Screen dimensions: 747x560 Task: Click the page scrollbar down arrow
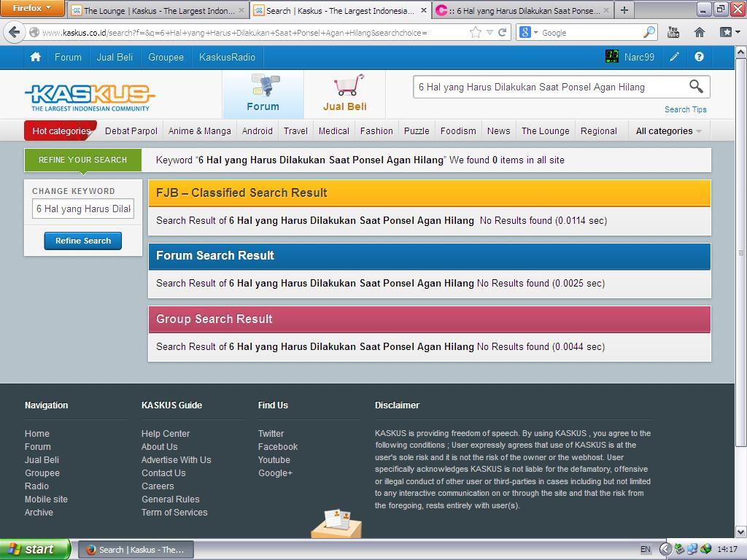[x=740, y=532]
